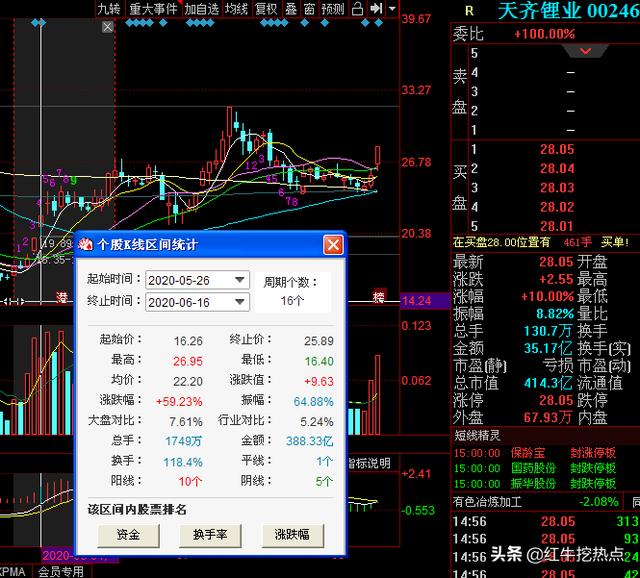Click the 金额 35.17亿 quote value
640x578 pixels.
tap(548, 348)
